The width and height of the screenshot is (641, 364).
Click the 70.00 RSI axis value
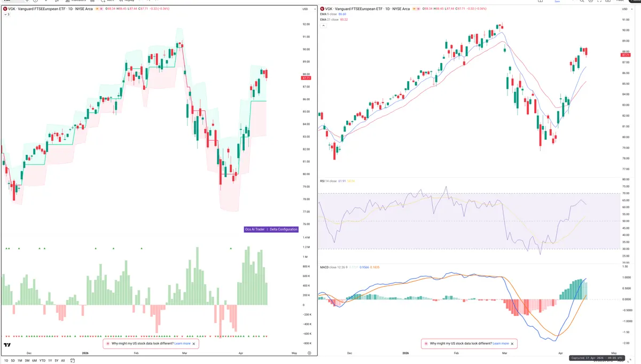point(626,194)
